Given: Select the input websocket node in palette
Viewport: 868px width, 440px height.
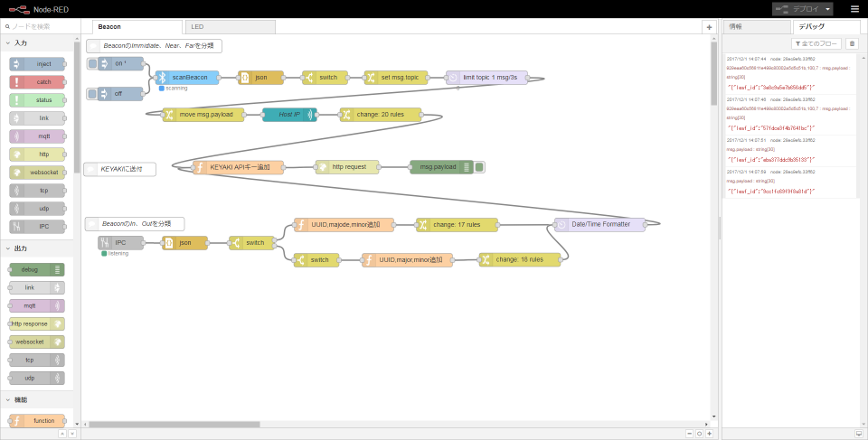Looking at the screenshot, I should coord(37,173).
